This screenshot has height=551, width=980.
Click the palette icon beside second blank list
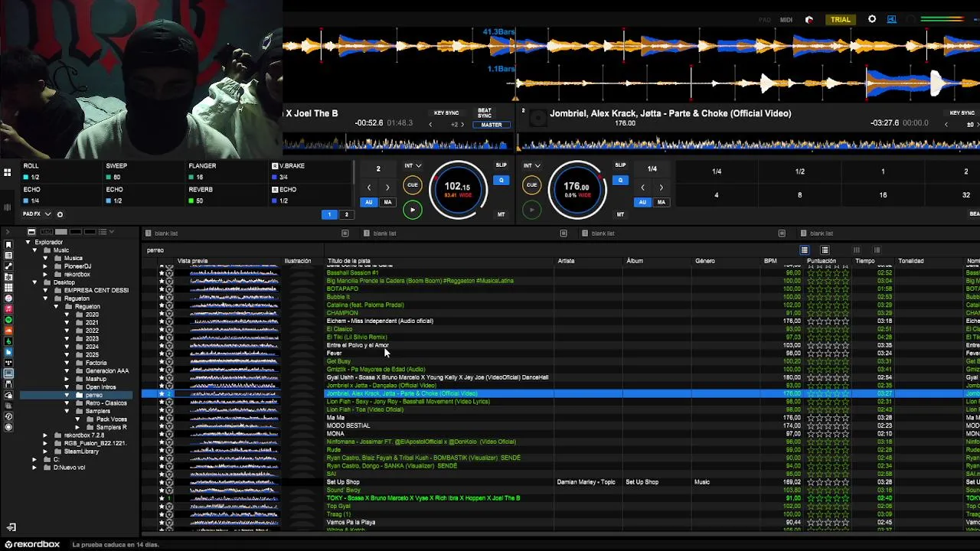pyautogui.click(x=563, y=233)
